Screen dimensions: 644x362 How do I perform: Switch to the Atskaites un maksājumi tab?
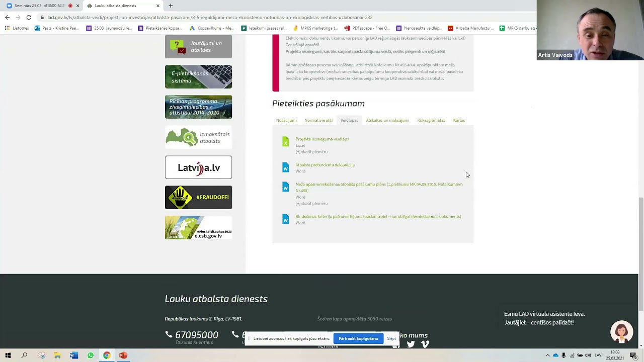click(387, 120)
